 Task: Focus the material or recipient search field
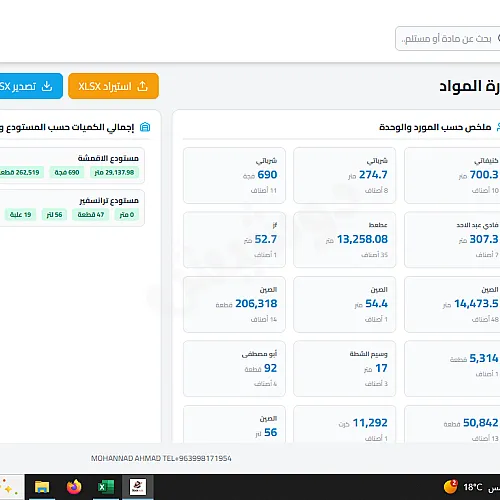click(447, 39)
